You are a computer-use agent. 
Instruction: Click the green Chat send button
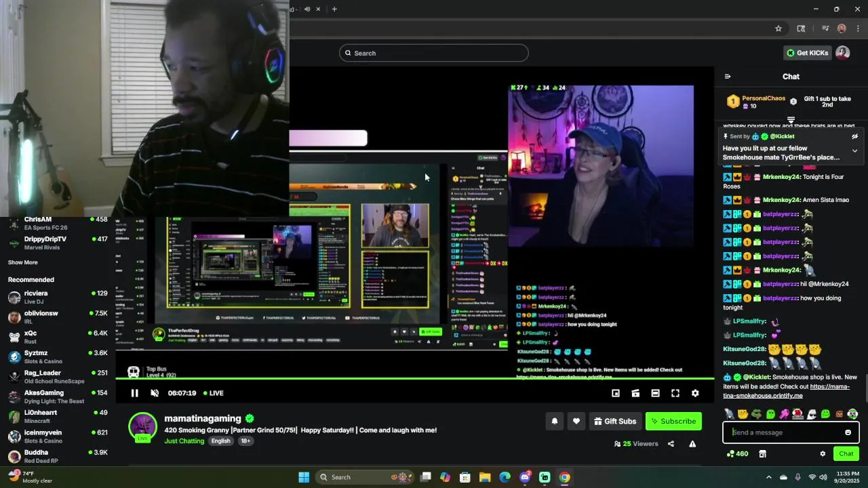point(846,453)
